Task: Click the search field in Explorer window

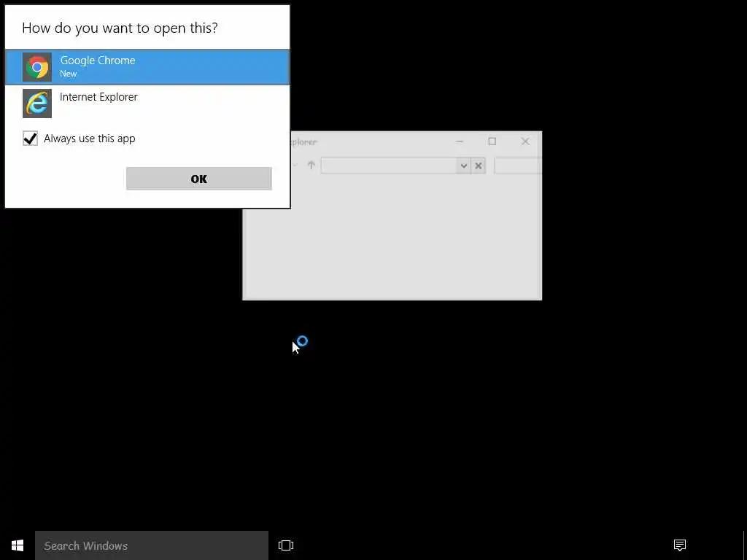Action: click(518, 166)
